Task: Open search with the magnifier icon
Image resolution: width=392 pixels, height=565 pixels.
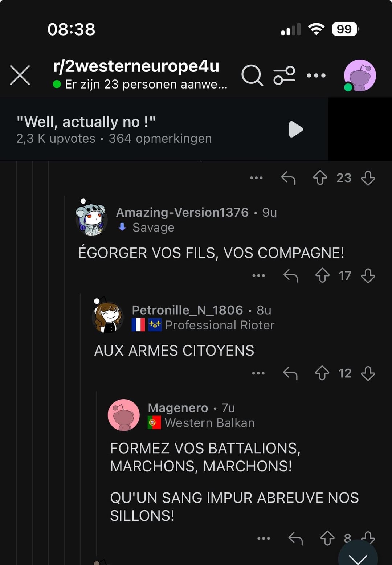Action: point(252,75)
